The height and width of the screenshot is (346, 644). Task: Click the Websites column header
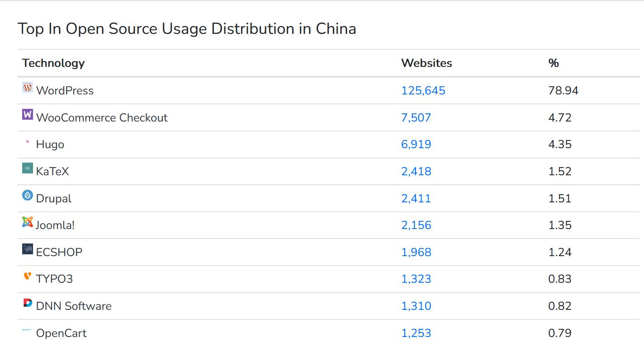pos(426,63)
